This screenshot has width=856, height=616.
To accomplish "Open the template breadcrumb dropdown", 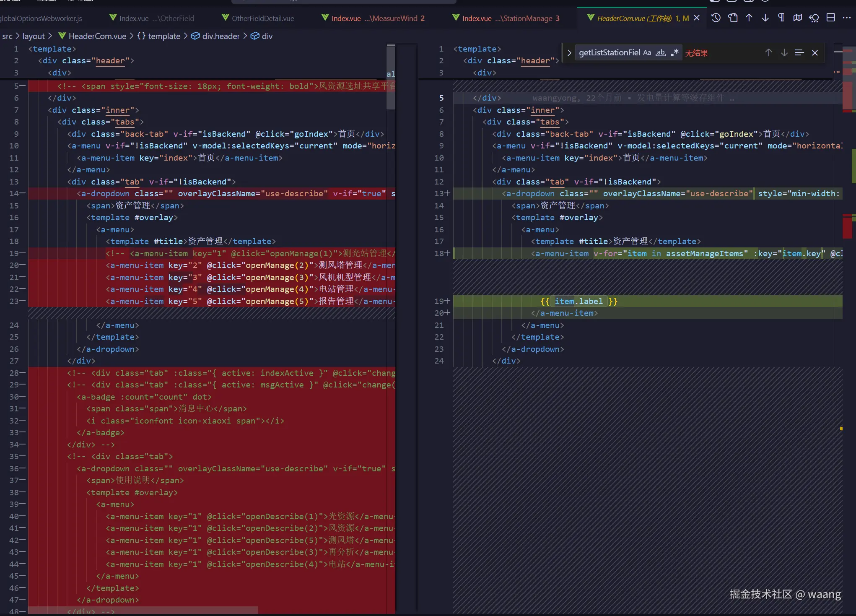I will tap(164, 36).
